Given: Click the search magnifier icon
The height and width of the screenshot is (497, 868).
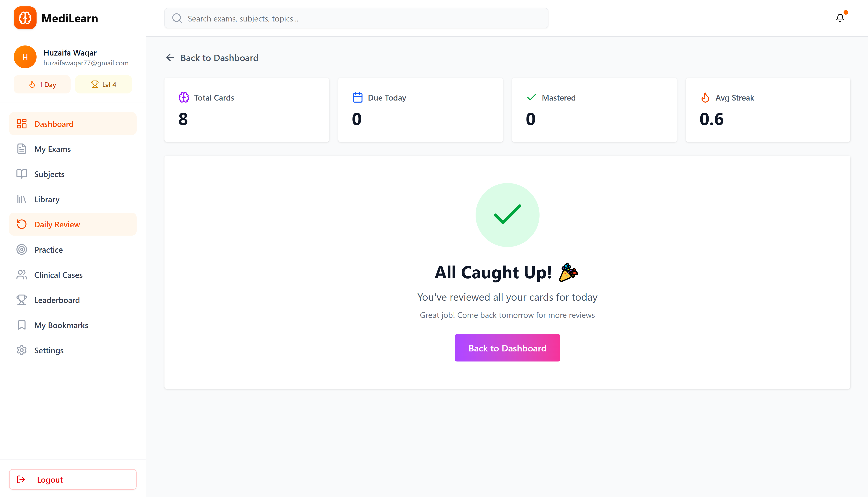Looking at the screenshot, I should tap(177, 18).
